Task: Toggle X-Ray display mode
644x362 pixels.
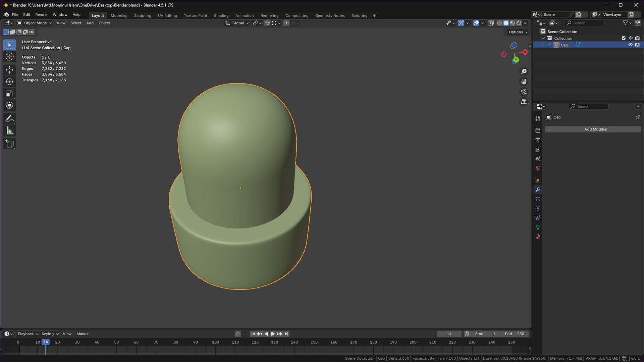Action: click(x=491, y=23)
